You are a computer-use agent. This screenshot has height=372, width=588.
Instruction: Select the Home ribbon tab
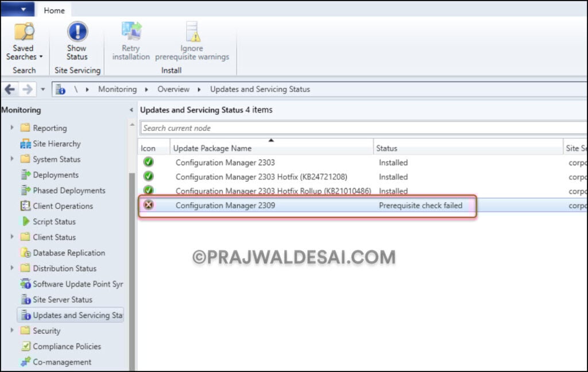[55, 10]
